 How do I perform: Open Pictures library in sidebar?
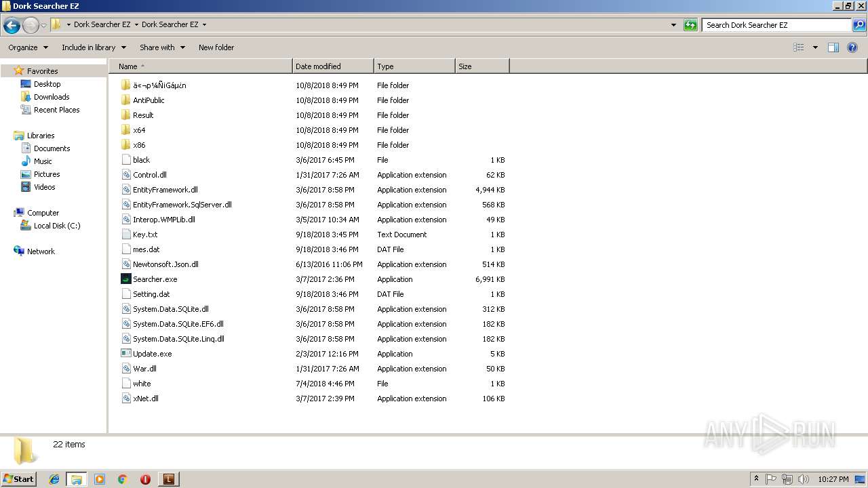click(47, 174)
